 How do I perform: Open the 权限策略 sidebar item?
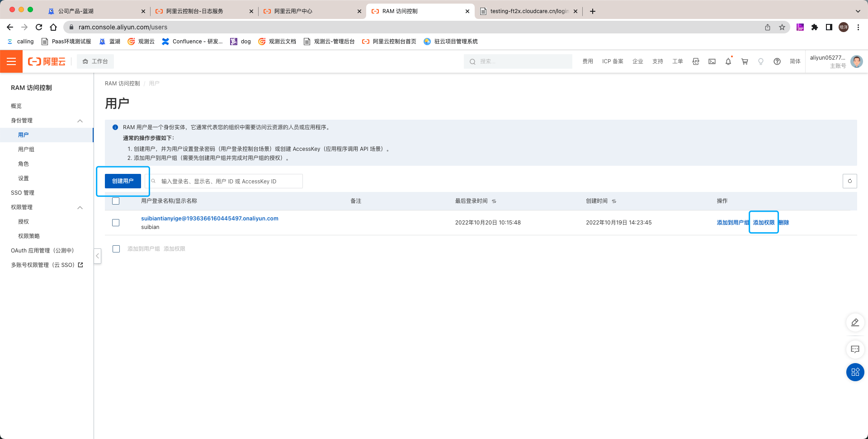tap(29, 236)
